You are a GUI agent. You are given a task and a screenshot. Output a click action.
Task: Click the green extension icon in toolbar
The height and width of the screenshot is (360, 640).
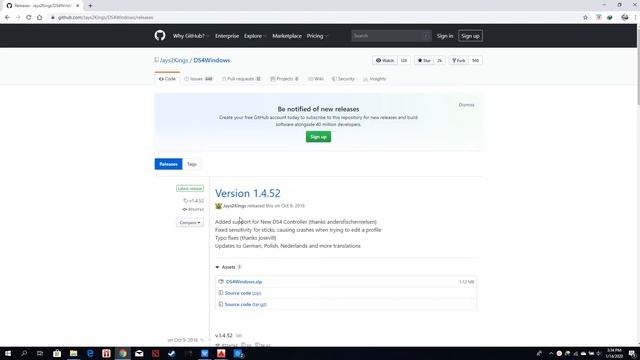pyautogui.click(x=610, y=18)
